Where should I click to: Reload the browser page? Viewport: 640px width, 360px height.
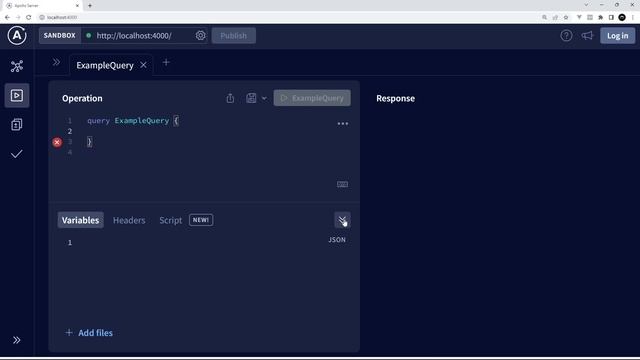29,17
